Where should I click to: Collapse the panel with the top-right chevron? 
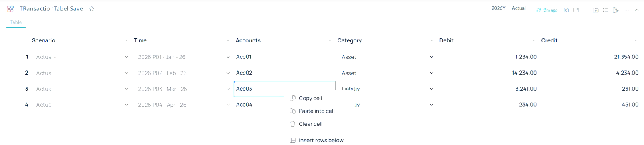(x=636, y=10)
